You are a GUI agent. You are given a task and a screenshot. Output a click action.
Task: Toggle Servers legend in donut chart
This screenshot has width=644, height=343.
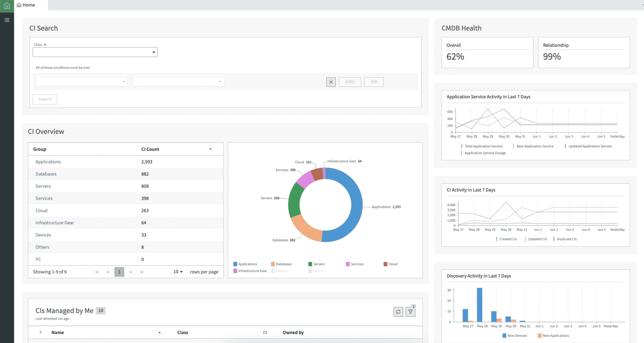tap(316, 264)
